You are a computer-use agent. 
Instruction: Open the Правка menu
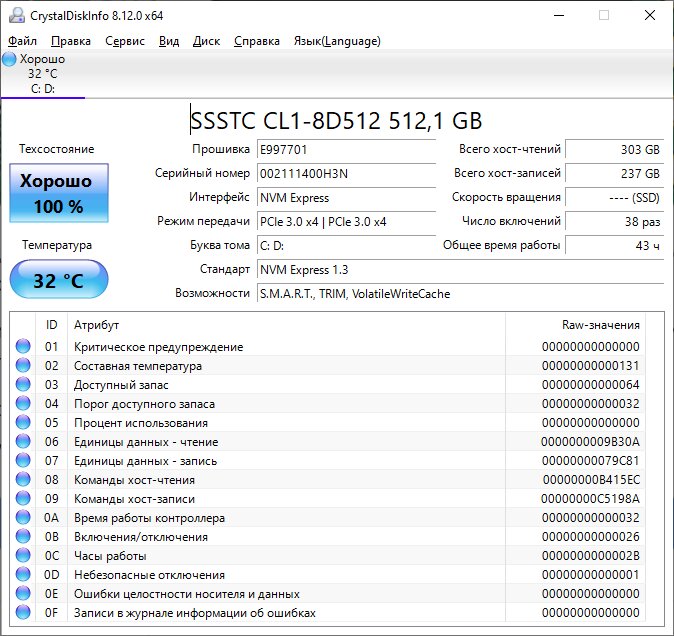[71, 41]
